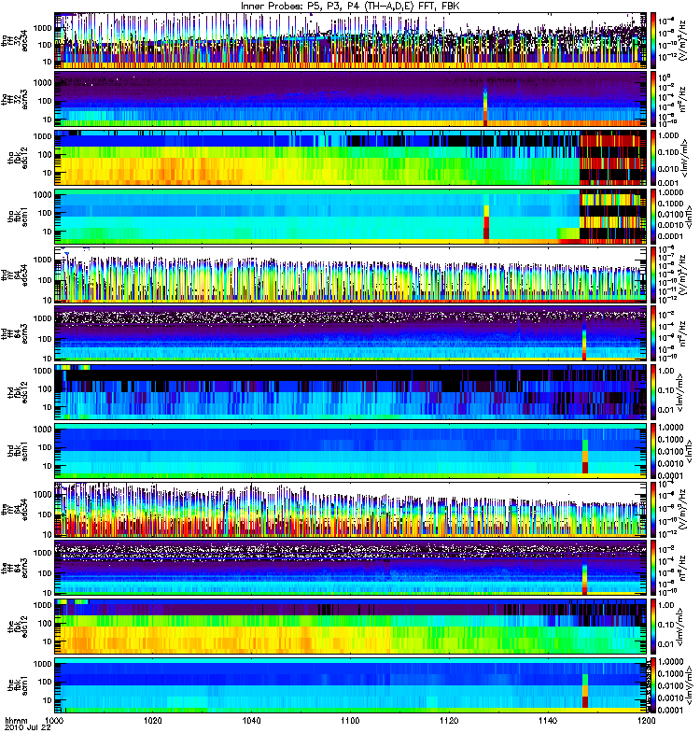The height and width of the screenshot is (747, 700).
Task: Click the red spike in tha fbk scm1 panel
Action: coord(486,228)
